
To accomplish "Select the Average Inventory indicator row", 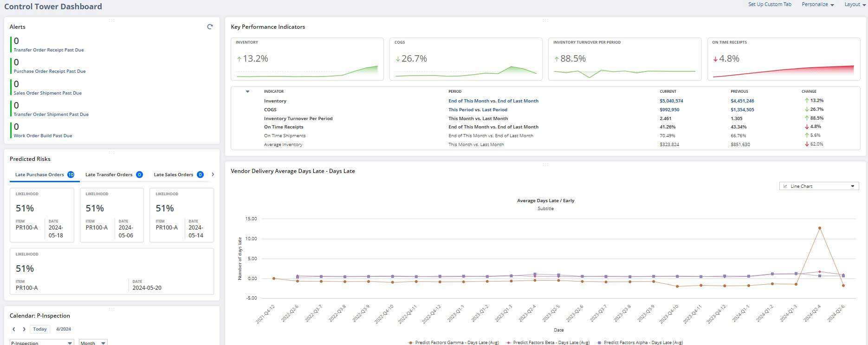I will pyautogui.click(x=545, y=145).
